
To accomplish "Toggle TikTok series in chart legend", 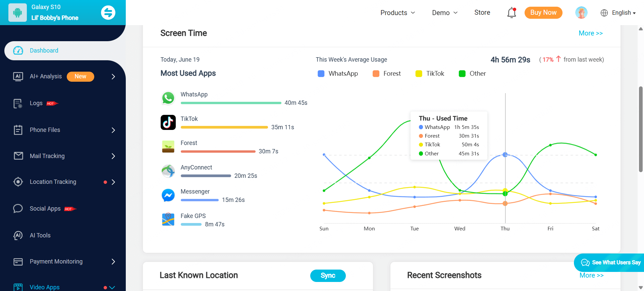I will [x=430, y=74].
